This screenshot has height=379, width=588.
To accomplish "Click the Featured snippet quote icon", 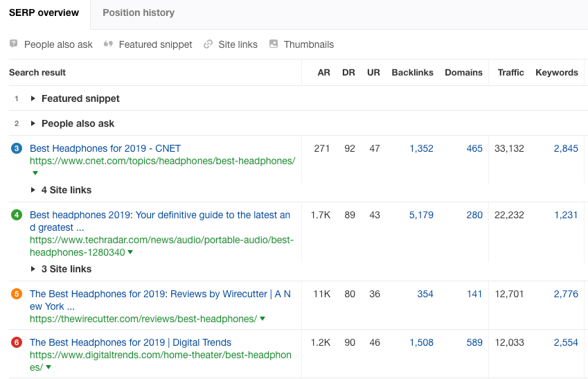I will tap(108, 44).
